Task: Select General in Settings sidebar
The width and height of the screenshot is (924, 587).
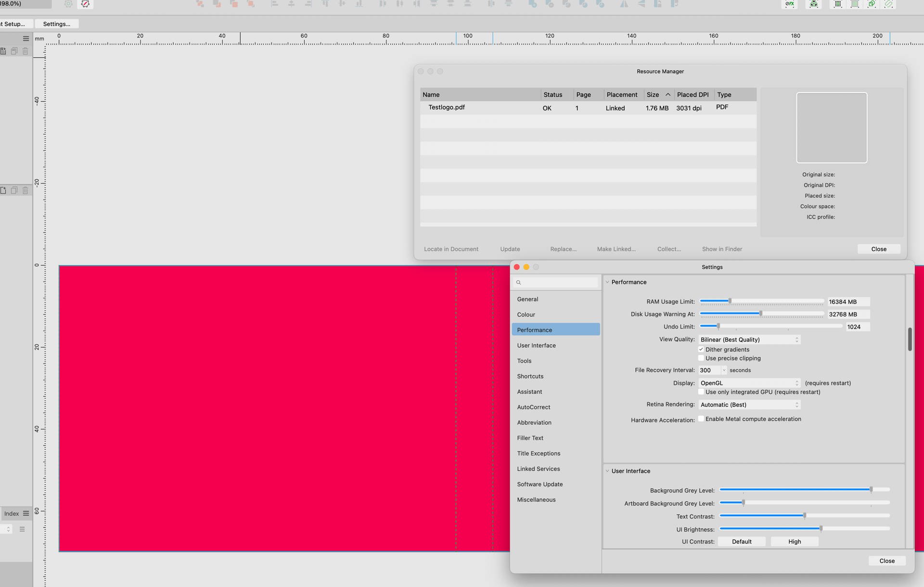Action: pos(556,299)
